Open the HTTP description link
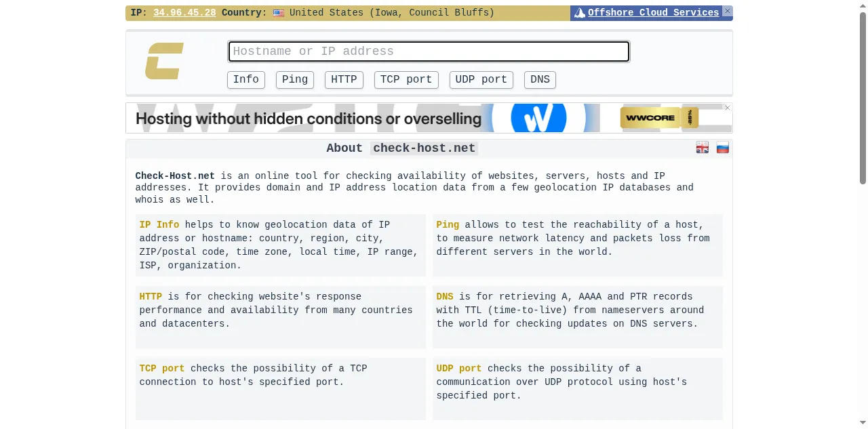Viewport: 868px width, 429px height. click(x=151, y=297)
